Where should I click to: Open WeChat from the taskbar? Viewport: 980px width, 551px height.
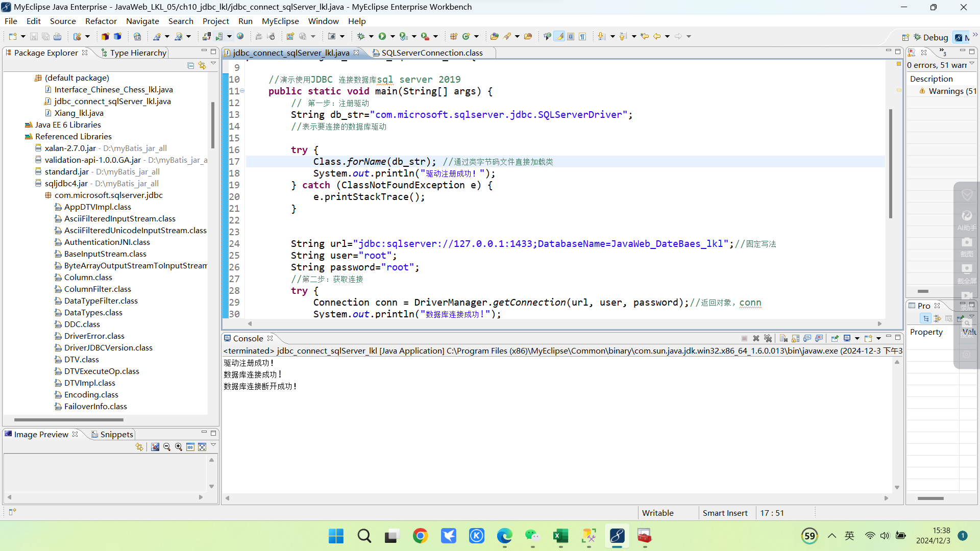[532, 536]
